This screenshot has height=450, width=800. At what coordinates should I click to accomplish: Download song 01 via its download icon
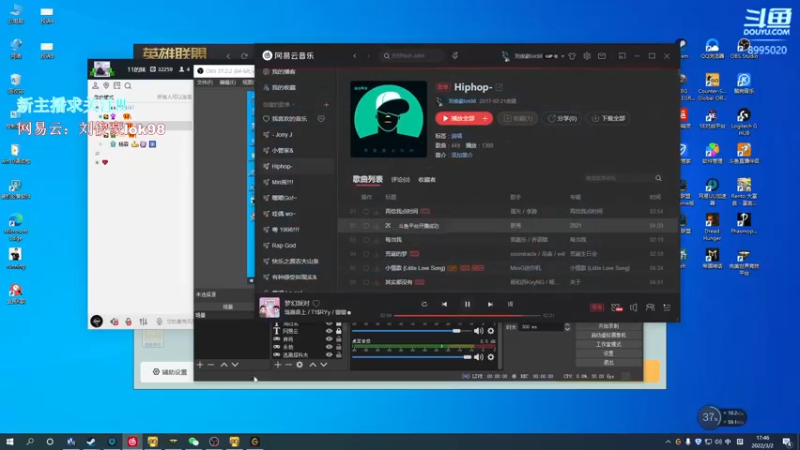click(x=376, y=211)
